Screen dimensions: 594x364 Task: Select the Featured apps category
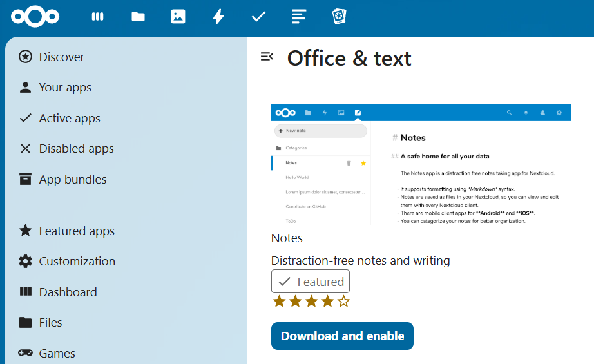[x=76, y=231]
